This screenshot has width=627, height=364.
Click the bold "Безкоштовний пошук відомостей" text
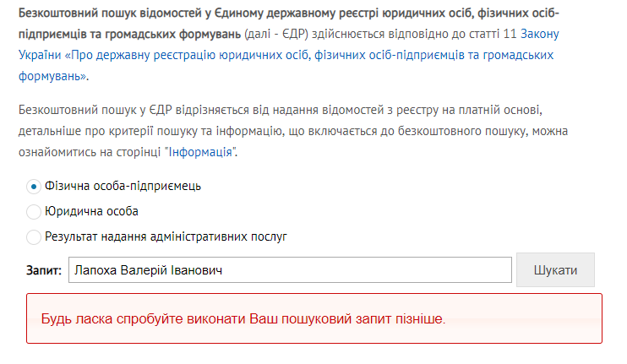click(101, 14)
